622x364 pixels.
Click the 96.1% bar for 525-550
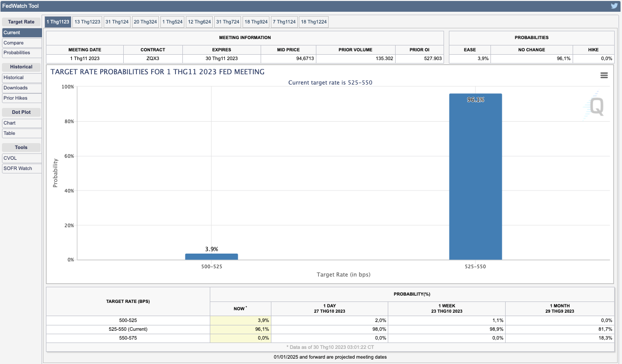(x=475, y=176)
